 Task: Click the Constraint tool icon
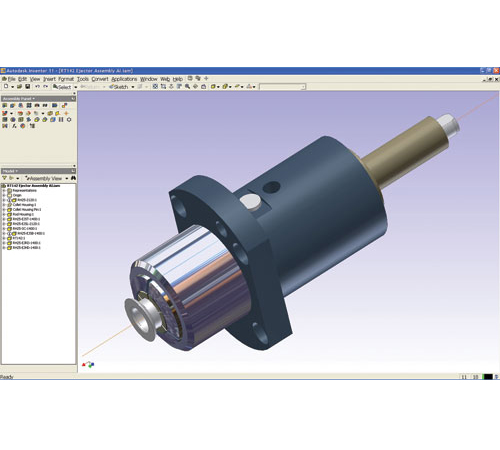pyautogui.click(x=64, y=105)
